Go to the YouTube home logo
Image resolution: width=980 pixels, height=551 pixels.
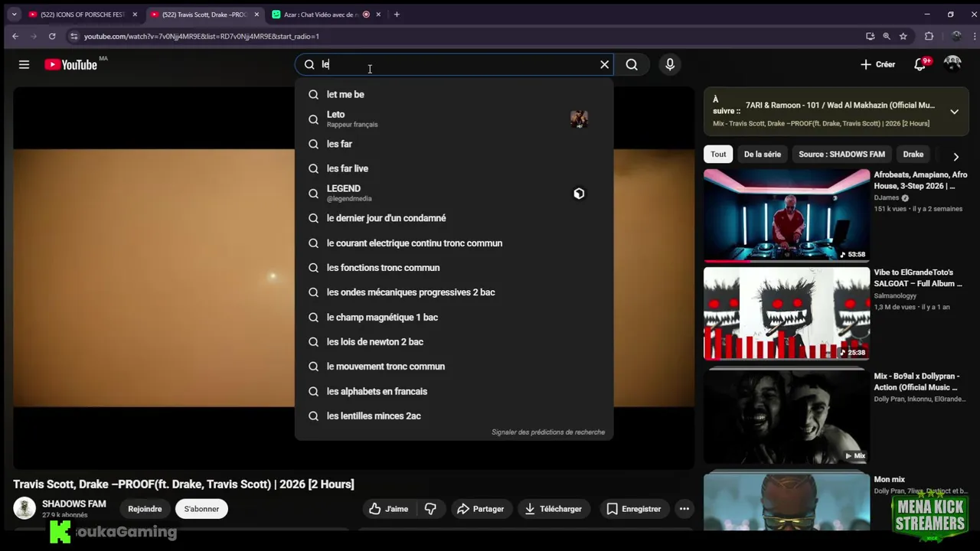tap(71, 65)
